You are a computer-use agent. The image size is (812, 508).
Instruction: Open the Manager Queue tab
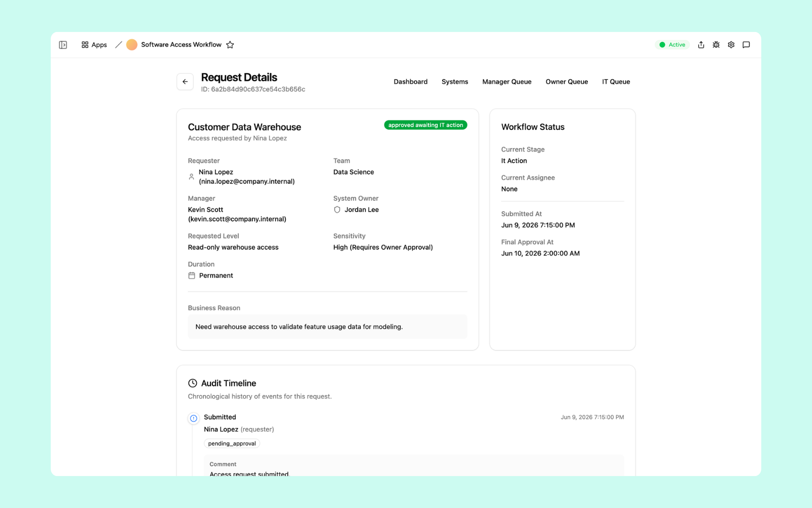coord(507,82)
